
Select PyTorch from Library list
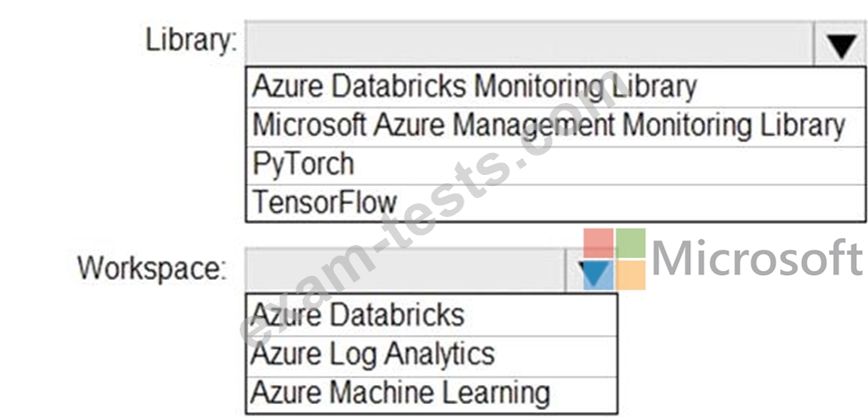click(555, 165)
